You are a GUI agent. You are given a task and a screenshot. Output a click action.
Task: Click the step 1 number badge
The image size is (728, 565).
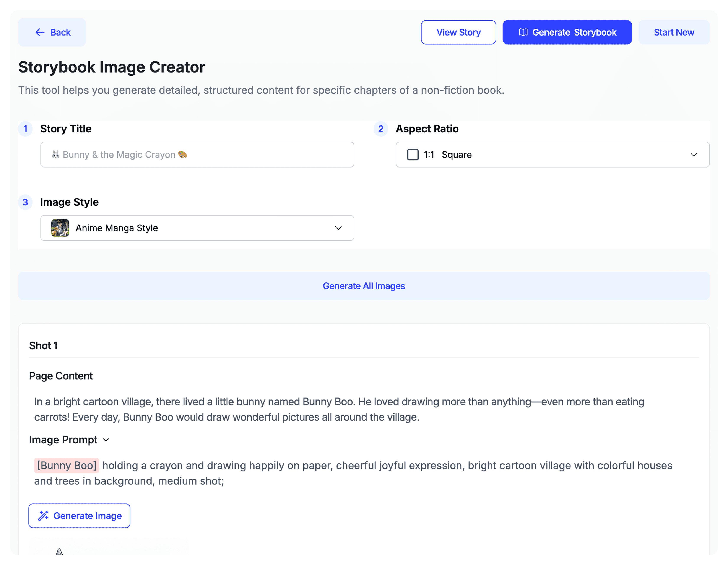pyautogui.click(x=25, y=129)
